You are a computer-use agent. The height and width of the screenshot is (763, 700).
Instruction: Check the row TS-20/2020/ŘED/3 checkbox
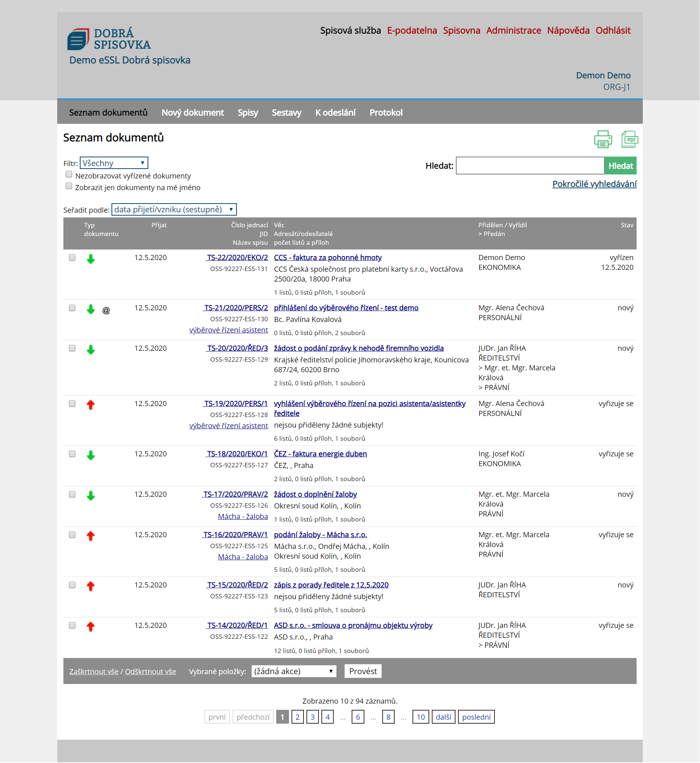pyautogui.click(x=72, y=349)
